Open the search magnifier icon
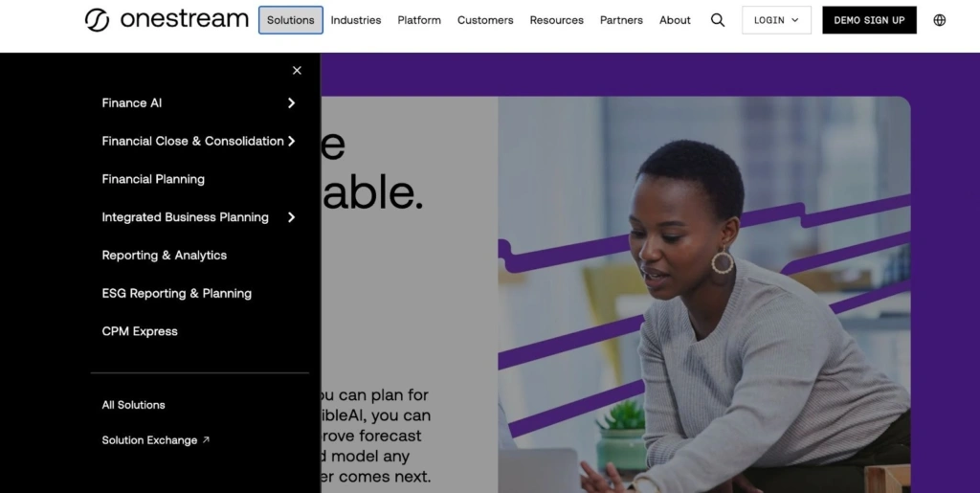Screen dimensions: 980x493 [718, 20]
